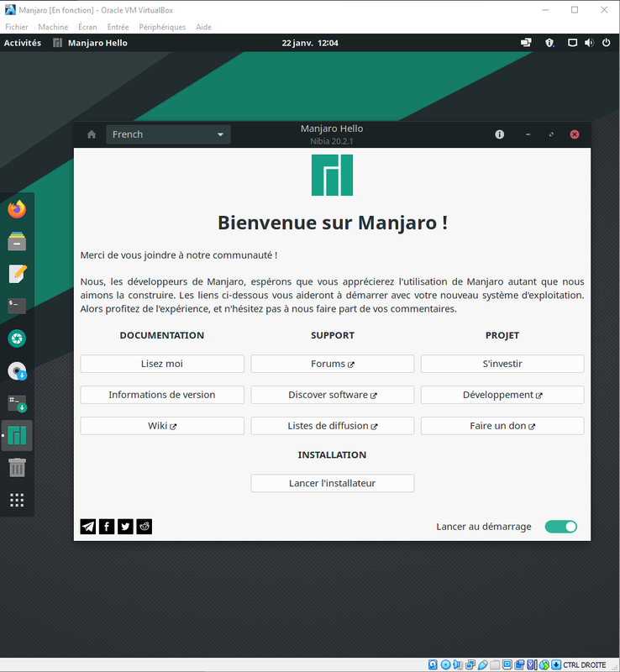Image resolution: width=620 pixels, height=672 pixels.
Task: Open Informations de version
Action: 162,395
